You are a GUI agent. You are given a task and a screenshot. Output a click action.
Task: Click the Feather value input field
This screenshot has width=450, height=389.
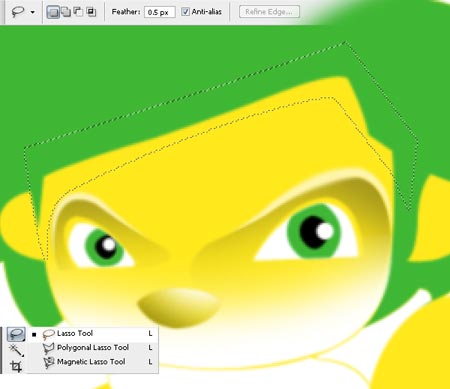pos(160,12)
